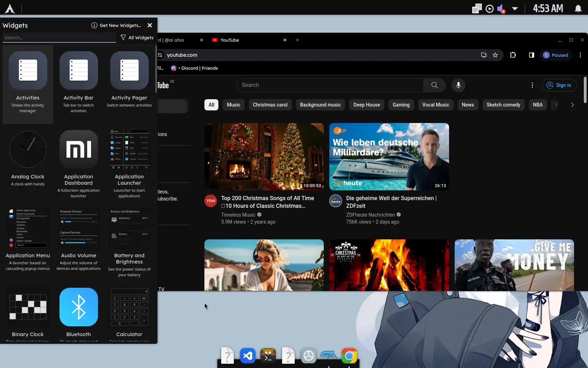This screenshot has width=588, height=368.
Task: Open the All Widgets filter dropdown
Action: 137,38
